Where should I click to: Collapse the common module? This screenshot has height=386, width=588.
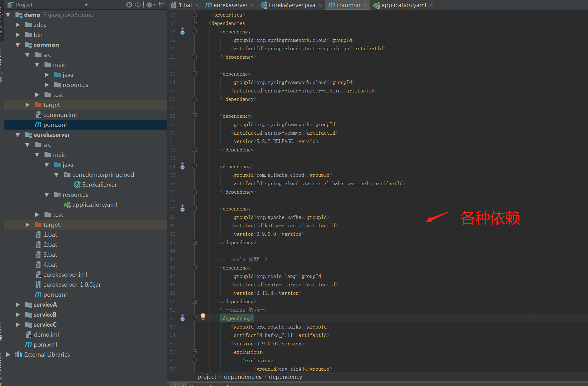pyautogui.click(x=18, y=45)
